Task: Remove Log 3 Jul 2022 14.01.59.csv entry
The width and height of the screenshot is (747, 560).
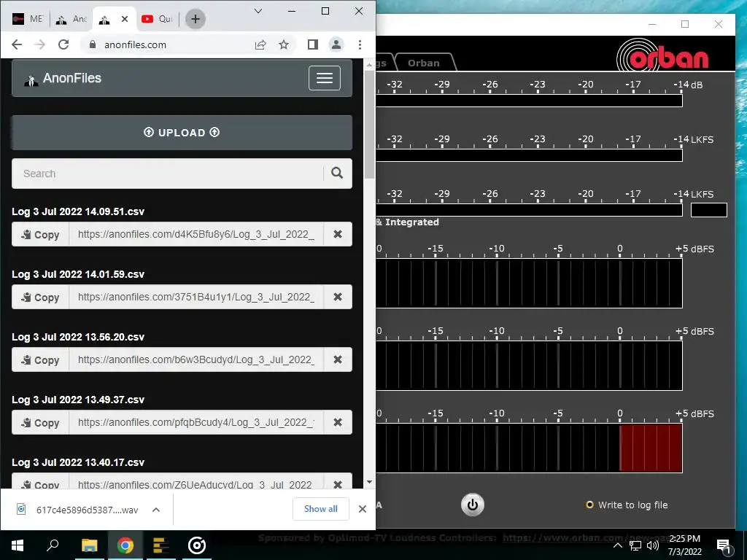Action: click(338, 297)
